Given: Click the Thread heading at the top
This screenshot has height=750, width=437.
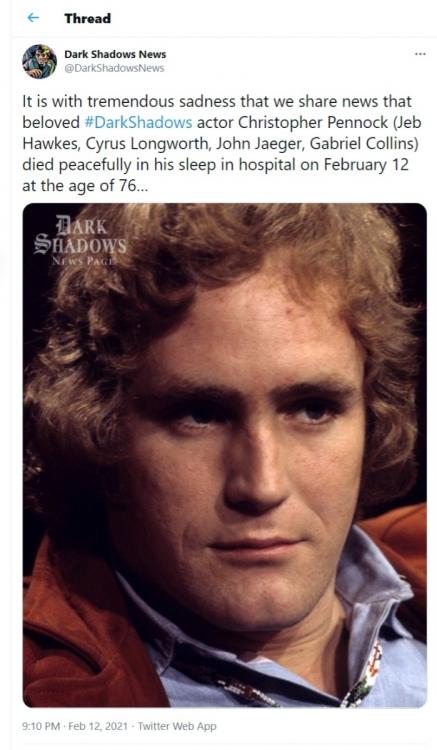Looking at the screenshot, I should (x=87, y=18).
